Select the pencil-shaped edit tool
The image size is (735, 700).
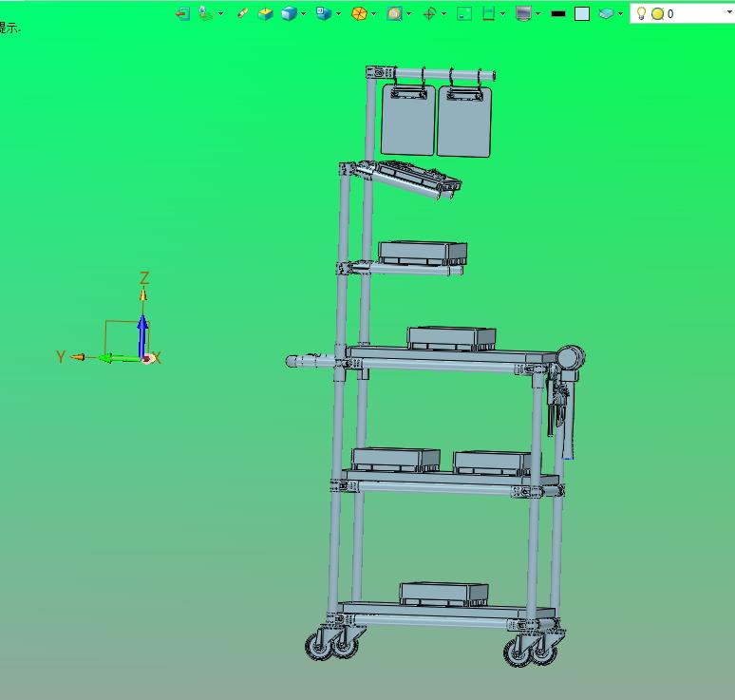click(x=242, y=13)
